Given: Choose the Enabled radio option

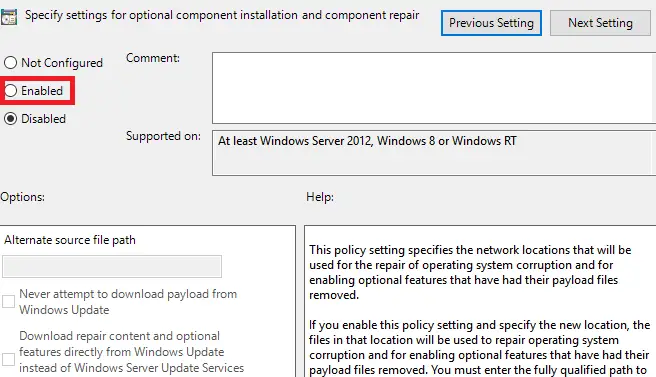Looking at the screenshot, I should 10,91.
